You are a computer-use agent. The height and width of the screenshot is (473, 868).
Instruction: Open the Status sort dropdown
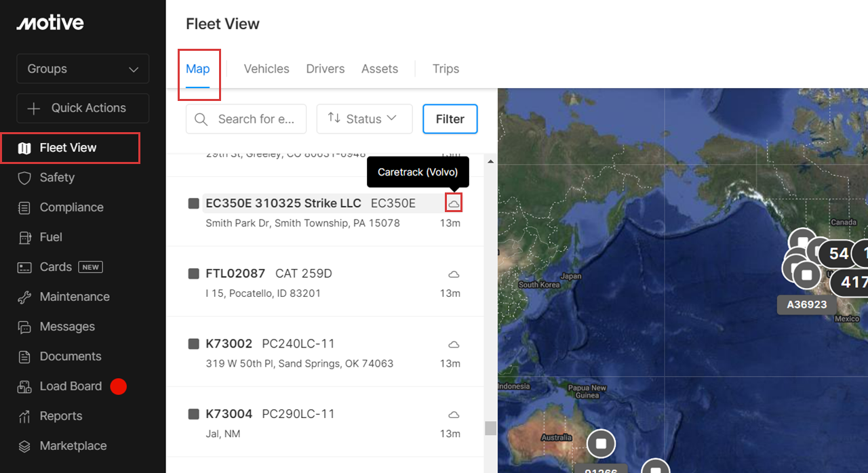(x=364, y=119)
